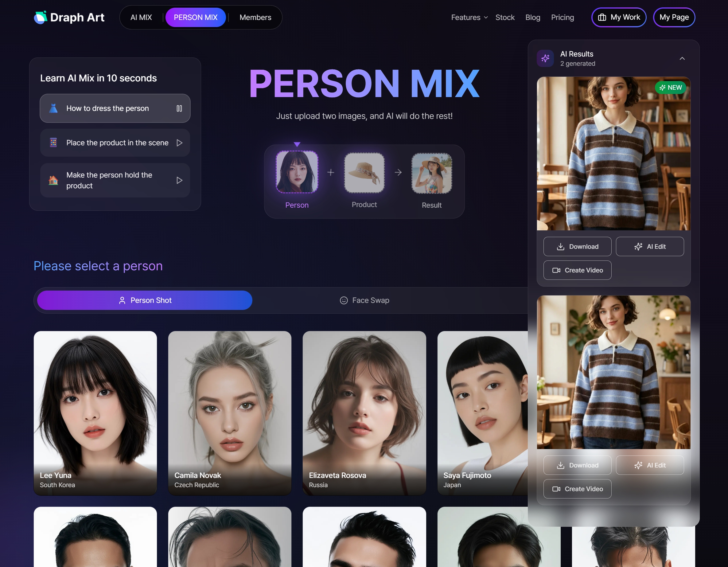The height and width of the screenshot is (567, 728).
Task: Switch to the AI MIX tab
Action: click(141, 17)
